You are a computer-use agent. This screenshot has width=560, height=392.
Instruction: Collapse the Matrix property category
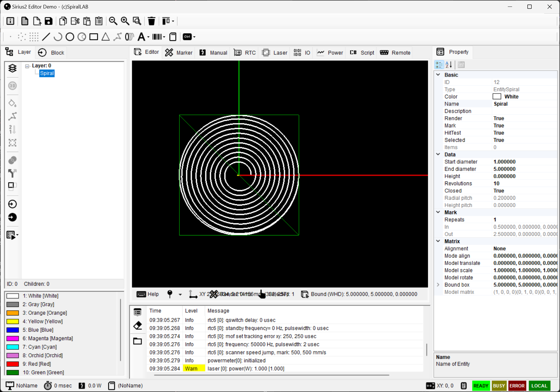pos(438,241)
